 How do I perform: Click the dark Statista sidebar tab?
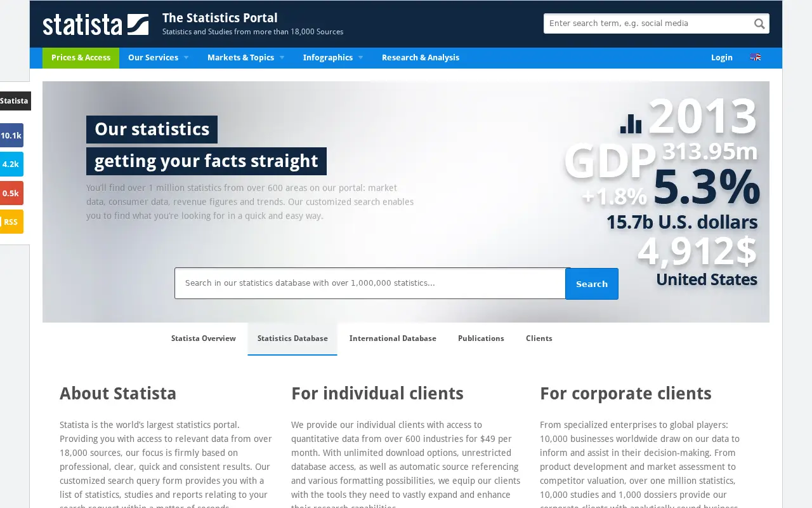pyautogui.click(x=15, y=101)
